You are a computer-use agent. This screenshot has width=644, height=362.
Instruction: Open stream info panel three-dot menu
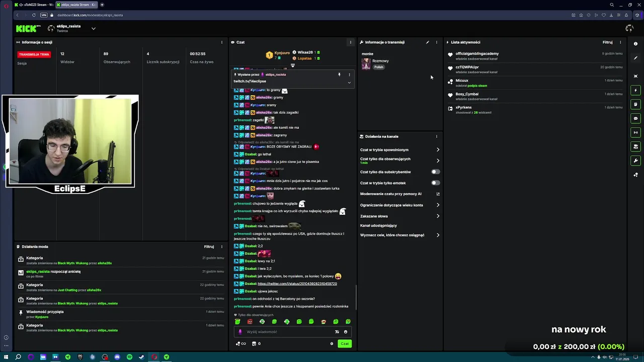point(437,42)
